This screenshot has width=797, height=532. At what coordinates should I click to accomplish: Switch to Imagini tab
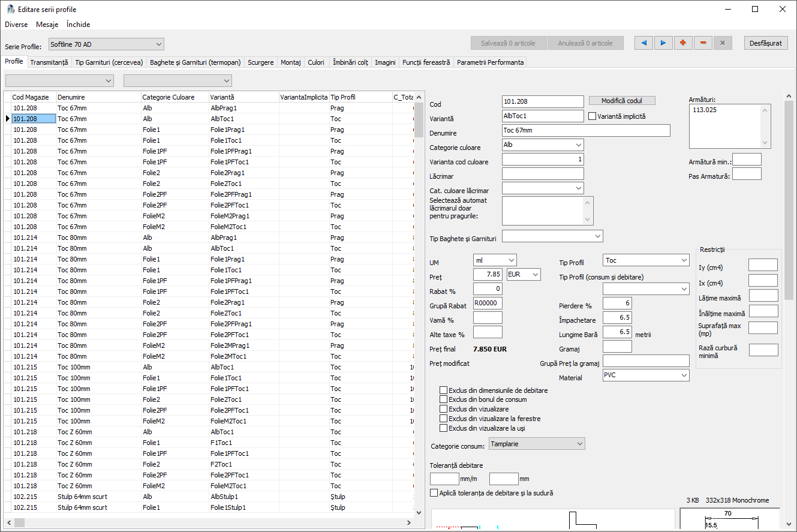coord(385,62)
